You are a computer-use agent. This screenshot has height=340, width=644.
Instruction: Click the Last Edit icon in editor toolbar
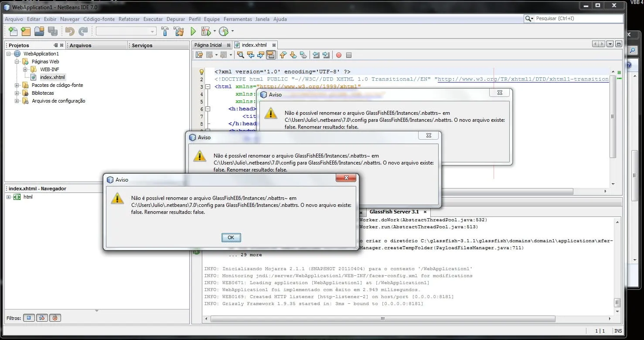[x=199, y=55]
